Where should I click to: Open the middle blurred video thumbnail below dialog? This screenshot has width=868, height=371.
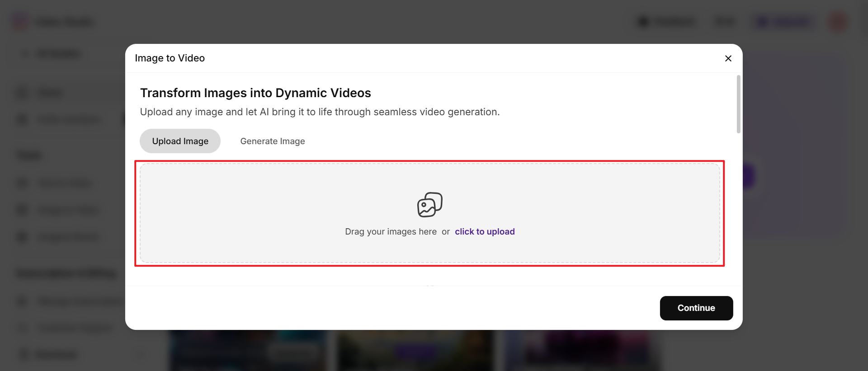point(416,351)
